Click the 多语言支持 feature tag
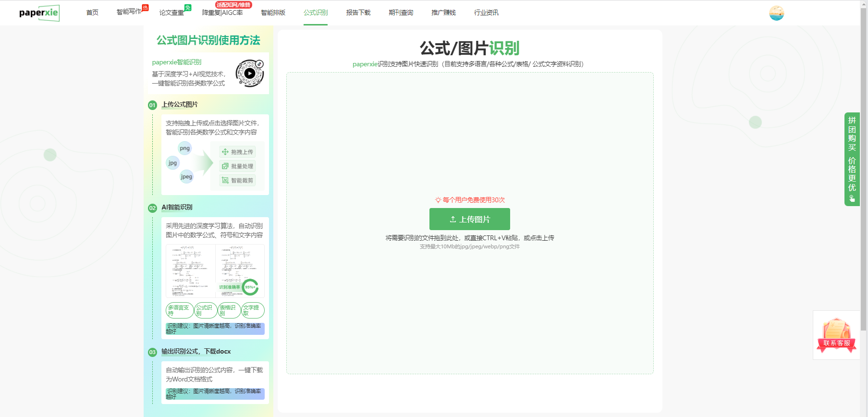The height and width of the screenshot is (417, 868). pos(179,310)
